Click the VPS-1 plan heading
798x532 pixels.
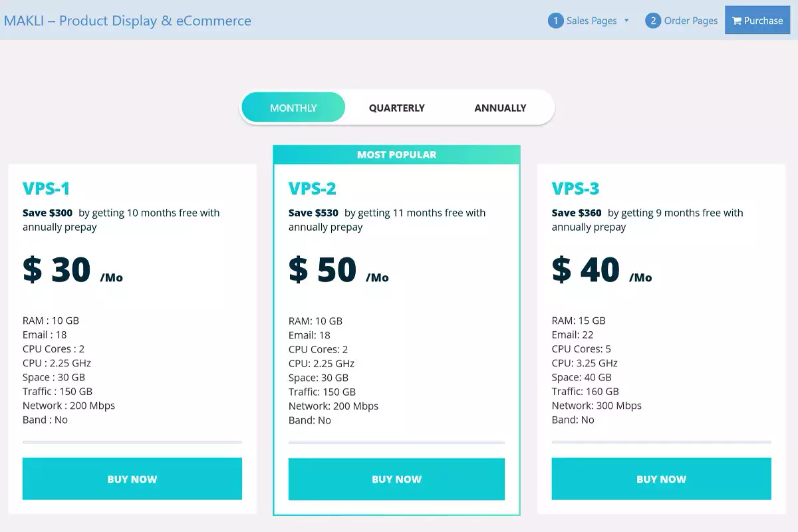pos(47,189)
